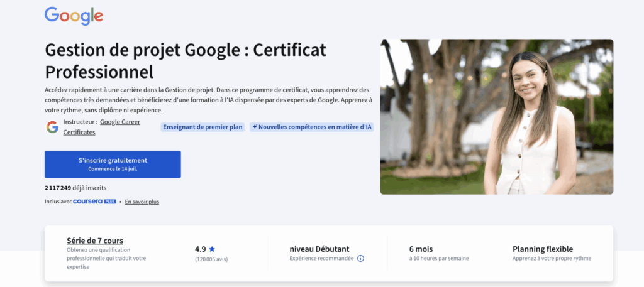Click the Planning flexible label
The width and height of the screenshot is (644, 287).
click(x=543, y=249)
